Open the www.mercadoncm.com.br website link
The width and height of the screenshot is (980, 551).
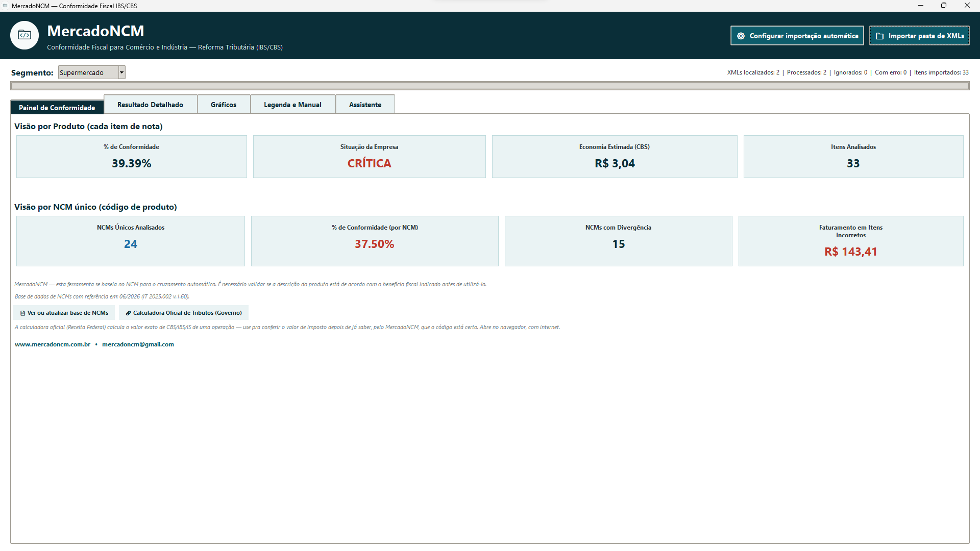pyautogui.click(x=53, y=344)
